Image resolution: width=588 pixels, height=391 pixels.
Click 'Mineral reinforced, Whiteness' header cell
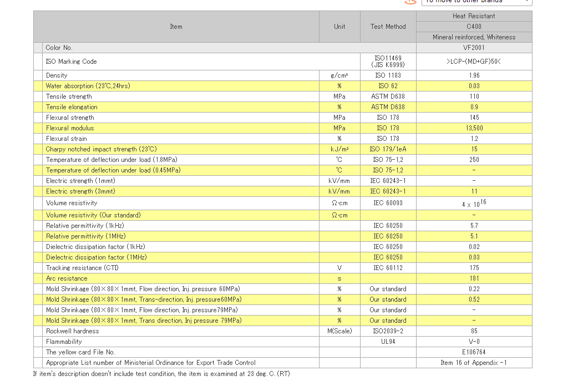(474, 37)
